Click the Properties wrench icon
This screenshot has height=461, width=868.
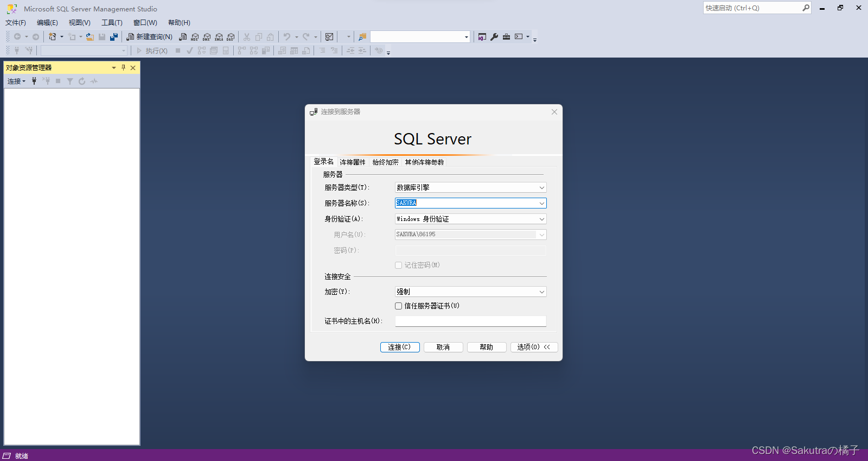click(494, 37)
